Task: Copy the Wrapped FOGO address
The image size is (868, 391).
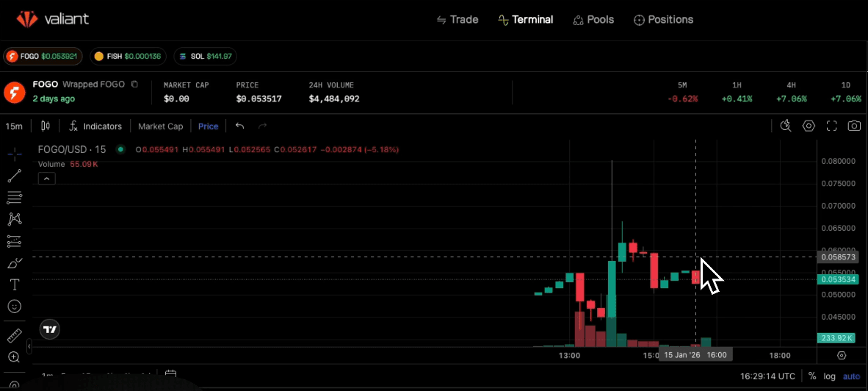Action: coord(134,85)
